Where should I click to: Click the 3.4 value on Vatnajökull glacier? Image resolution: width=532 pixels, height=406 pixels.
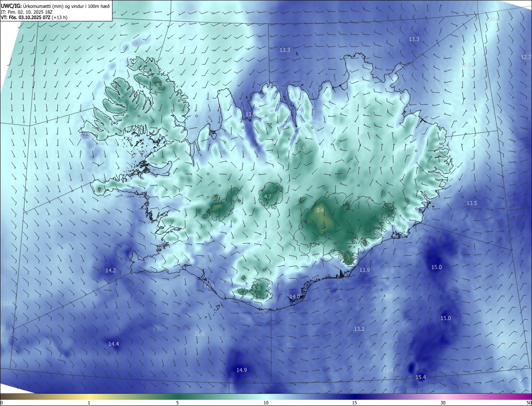[x=320, y=210]
